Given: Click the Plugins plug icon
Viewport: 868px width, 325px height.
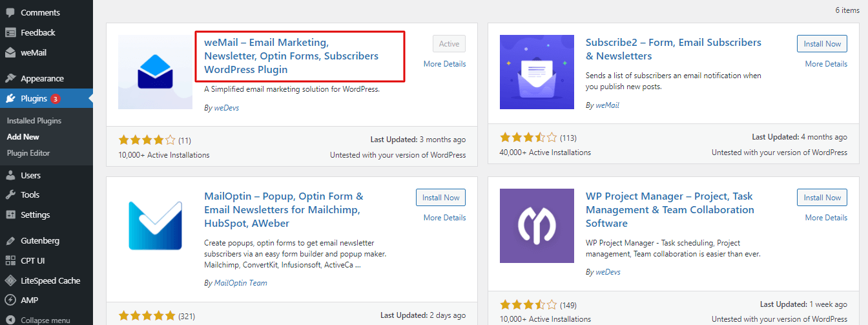Looking at the screenshot, I should 10,99.
